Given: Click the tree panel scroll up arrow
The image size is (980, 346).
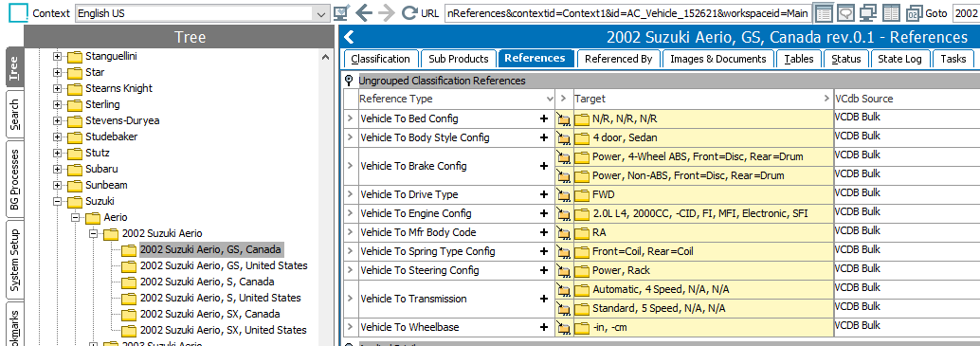Looking at the screenshot, I should [x=325, y=58].
